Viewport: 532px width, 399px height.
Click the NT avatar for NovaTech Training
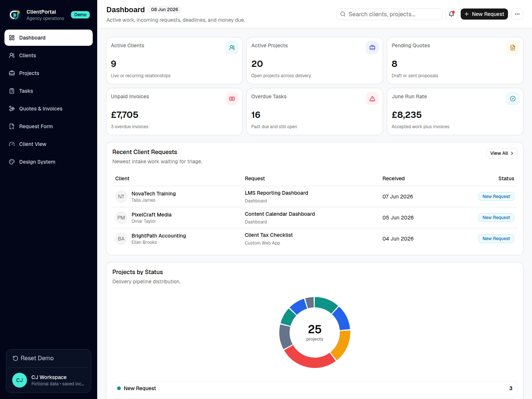pyautogui.click(x=121, y=197)
